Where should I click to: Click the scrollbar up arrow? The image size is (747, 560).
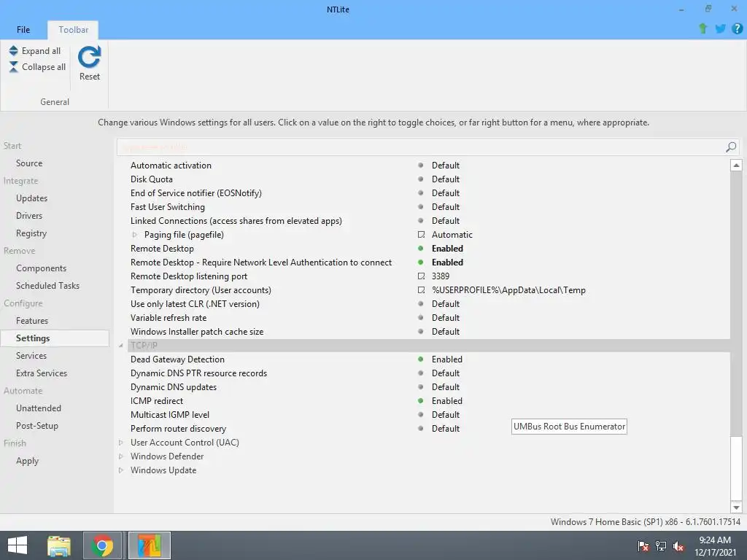point(736,166)
